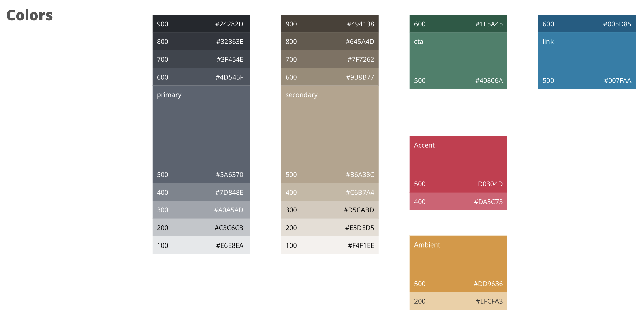Select the Accent 500 swatch D0304D
This screenshot has width=644, height=319.
pos(458,164)
